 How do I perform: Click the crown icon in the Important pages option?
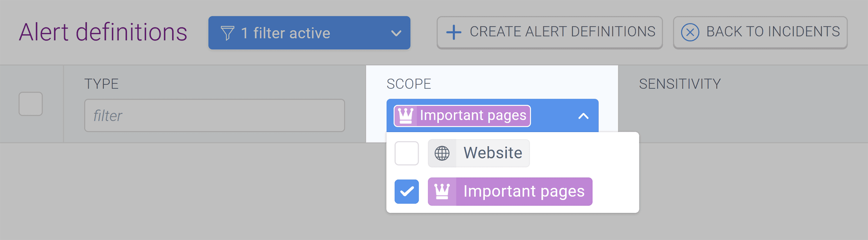pos(442,191)
